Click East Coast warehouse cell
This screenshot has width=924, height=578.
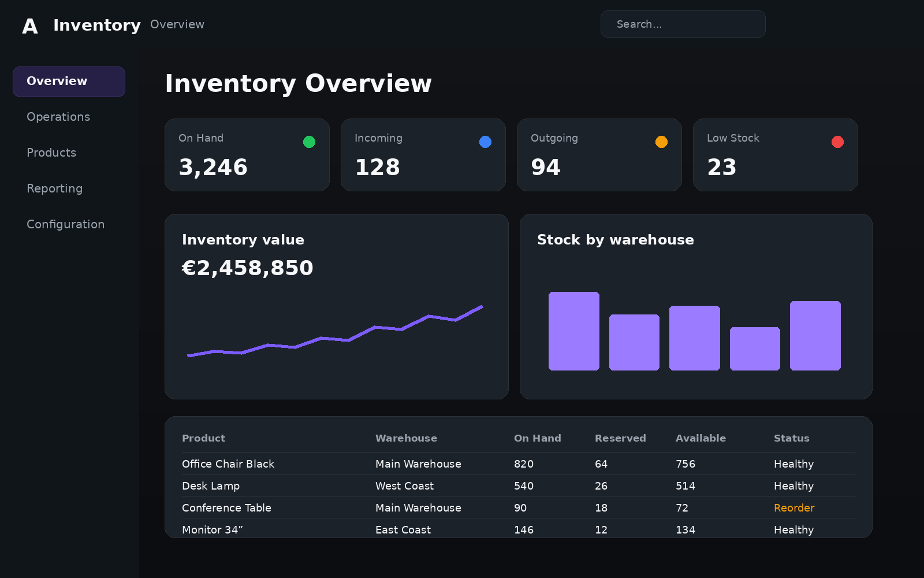[403, 530]
